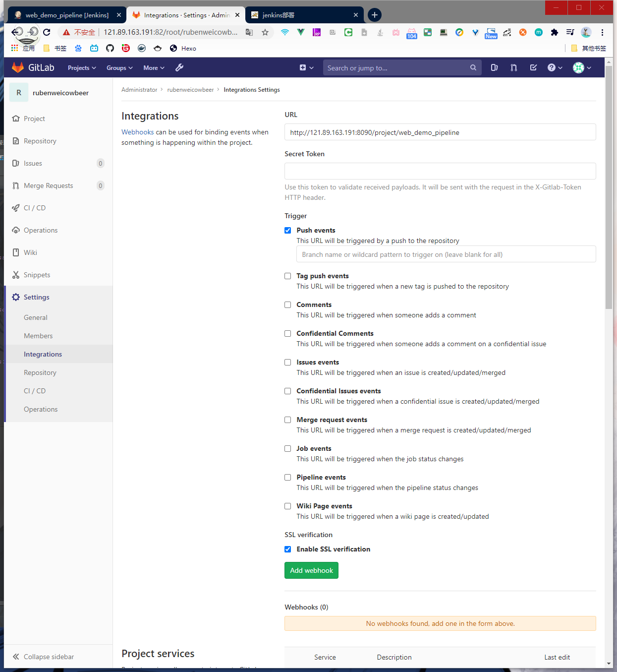Viewport: 617px width, 672px height.
Task: Open the admin area wrench icon
Action: click(x=179, y=67)
